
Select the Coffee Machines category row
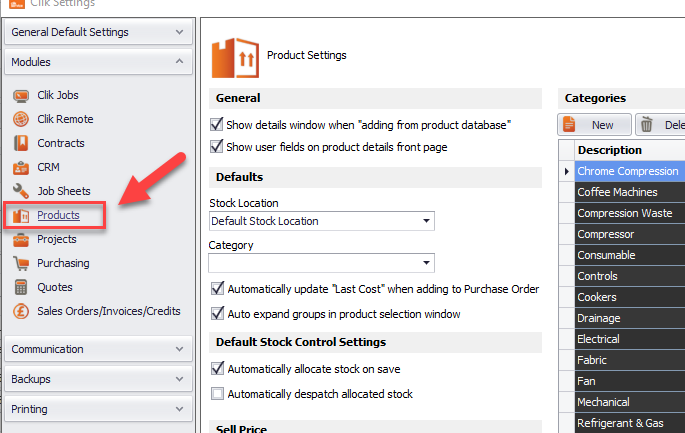pyautogui.click(x=617, y=192)
